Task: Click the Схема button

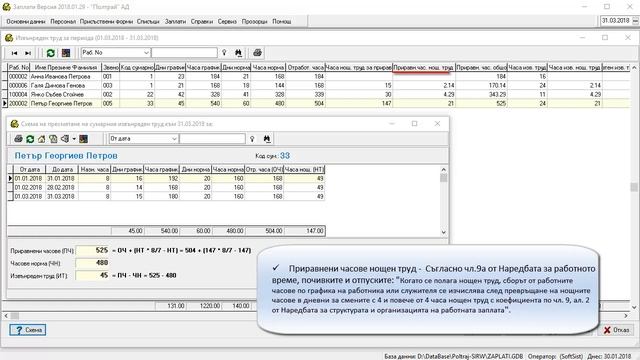Action: coord(28,330)
